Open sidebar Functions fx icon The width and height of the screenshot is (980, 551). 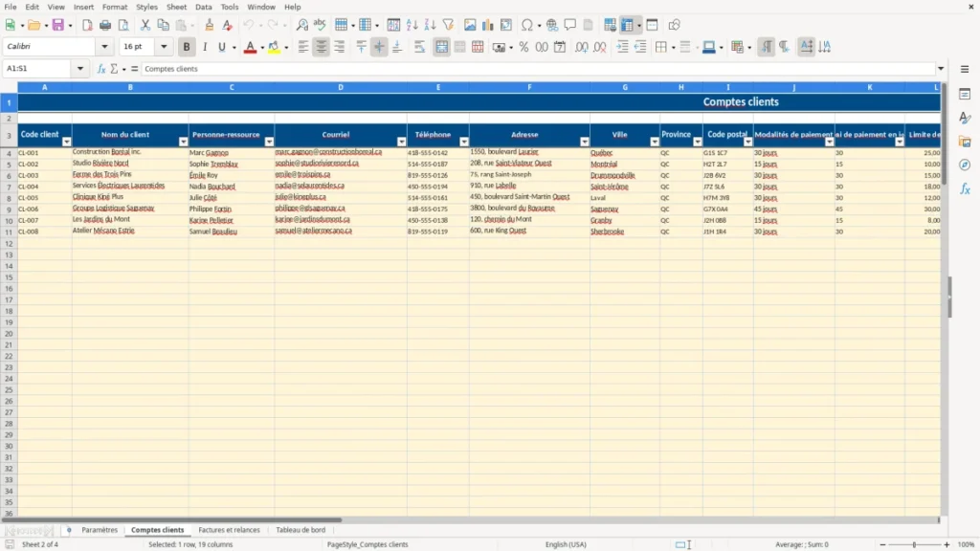[965, 188]
